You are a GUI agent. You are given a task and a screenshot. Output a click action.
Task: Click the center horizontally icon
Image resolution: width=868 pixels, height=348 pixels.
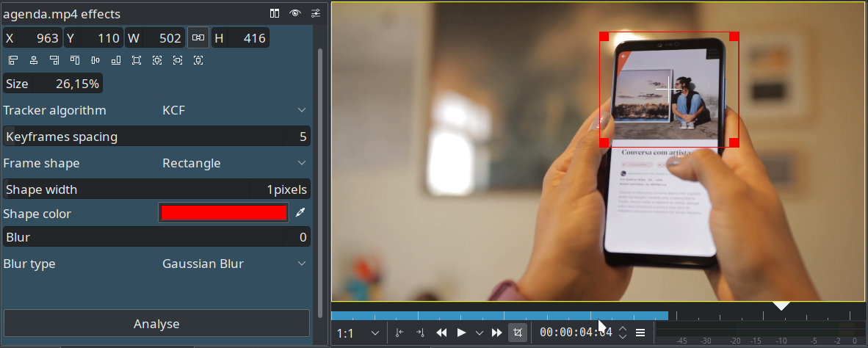(x=34, y=60)
